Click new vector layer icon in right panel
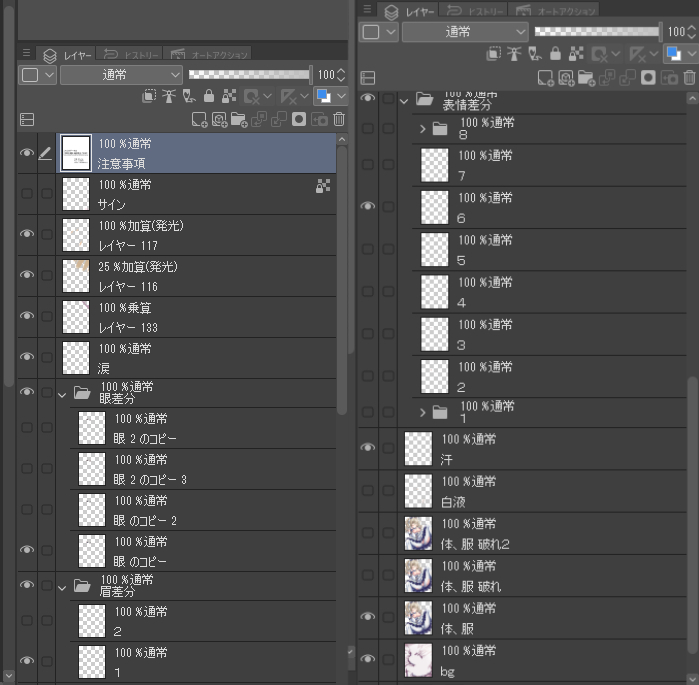This screenshot has height=685, width=699. [x=565, y=77]
